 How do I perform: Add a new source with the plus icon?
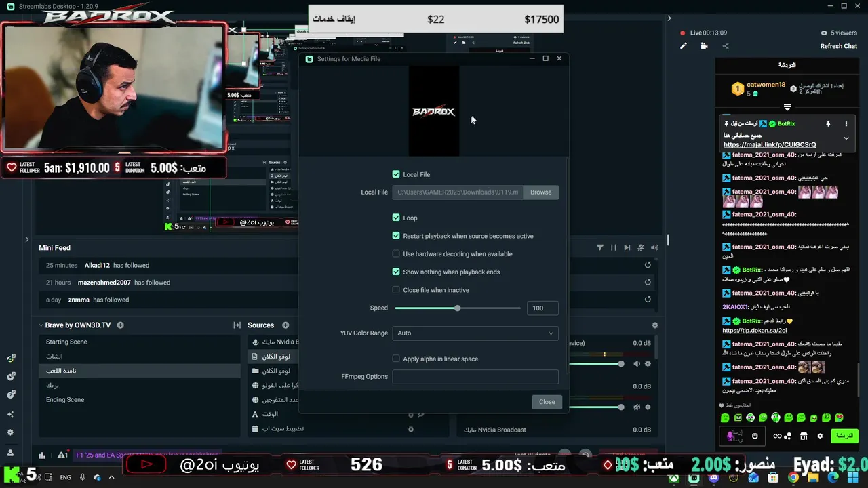click(285, 325)
